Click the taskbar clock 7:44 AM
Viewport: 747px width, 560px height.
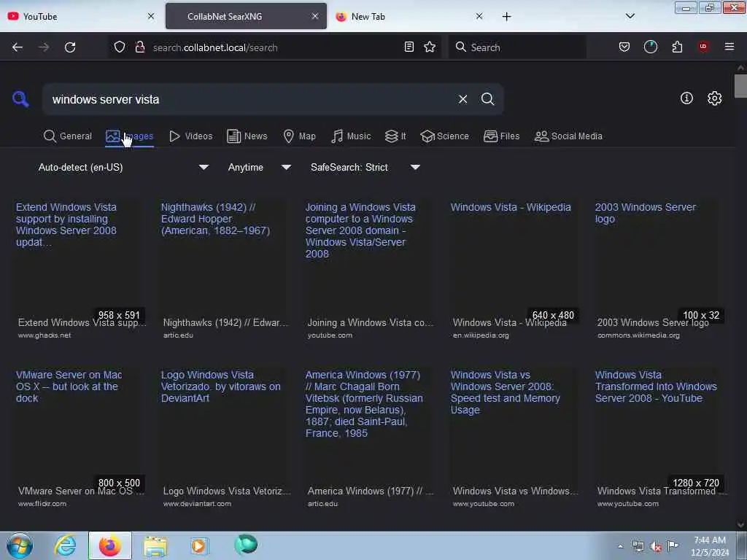[709, 546]
